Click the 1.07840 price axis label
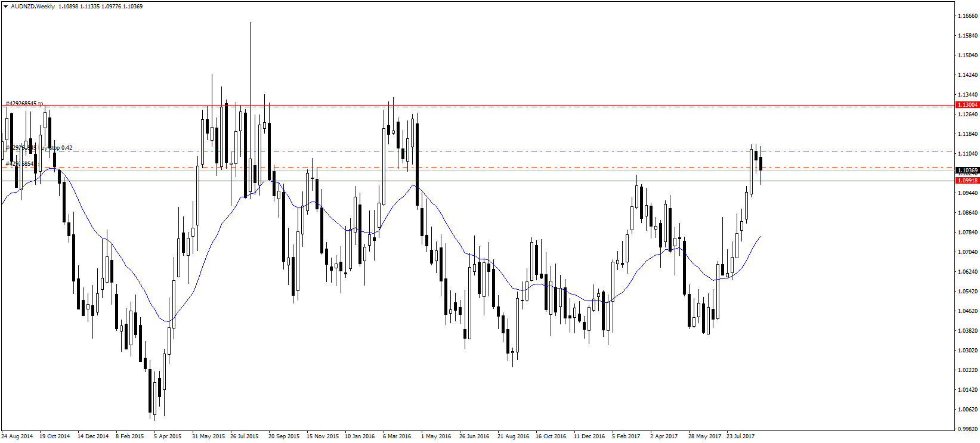The image size is (980, 443). (967, 233)
